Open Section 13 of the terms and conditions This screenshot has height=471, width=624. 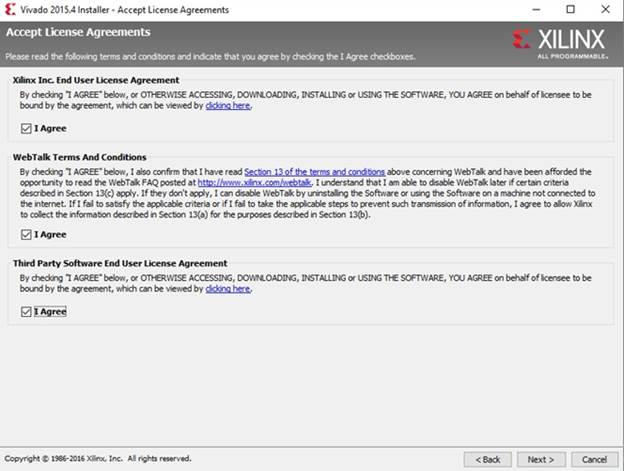(314, 172)
